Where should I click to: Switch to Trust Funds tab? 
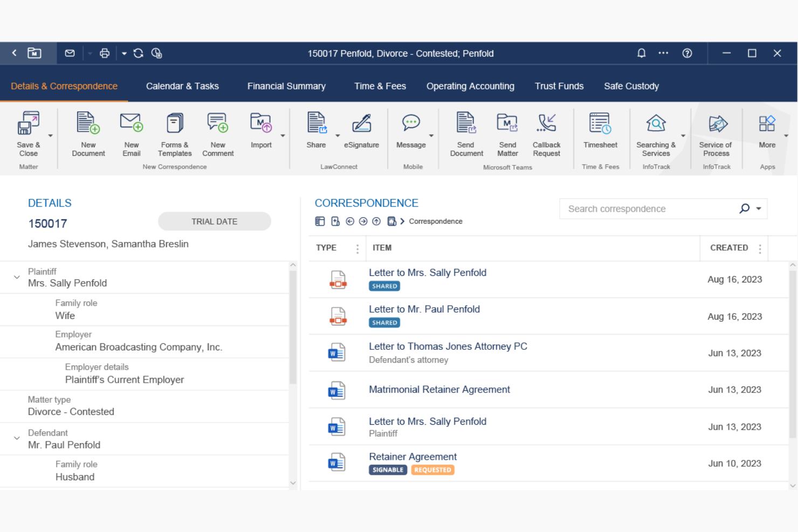pos(559,86)
